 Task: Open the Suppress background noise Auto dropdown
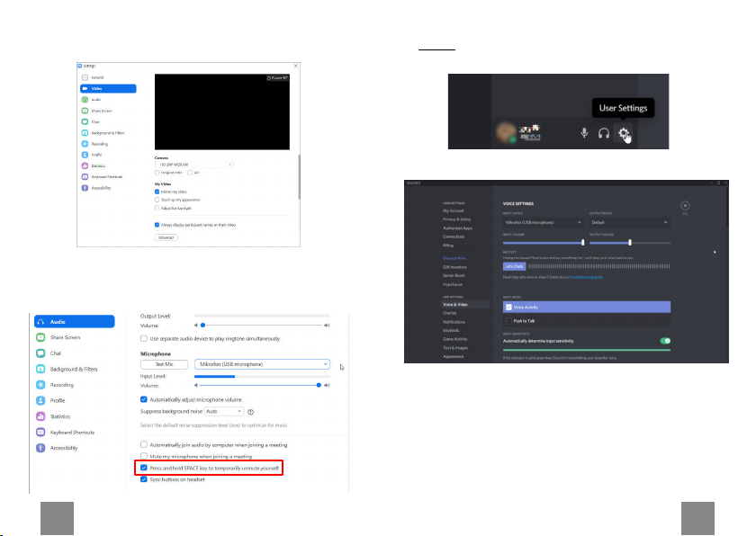[x=224, y=411]
